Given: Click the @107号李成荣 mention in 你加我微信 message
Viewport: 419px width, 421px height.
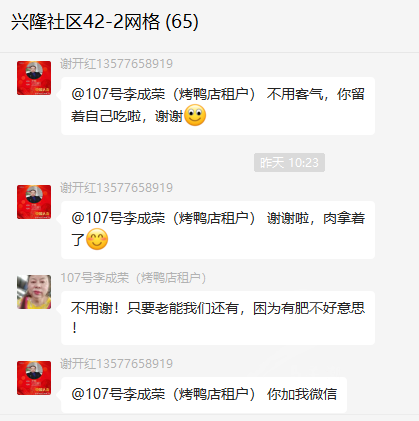Looking at the screenshot, I should 163,394.
